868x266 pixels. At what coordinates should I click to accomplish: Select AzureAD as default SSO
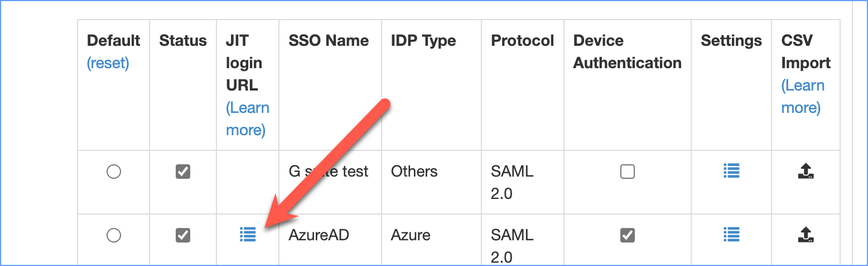(114, 235)
